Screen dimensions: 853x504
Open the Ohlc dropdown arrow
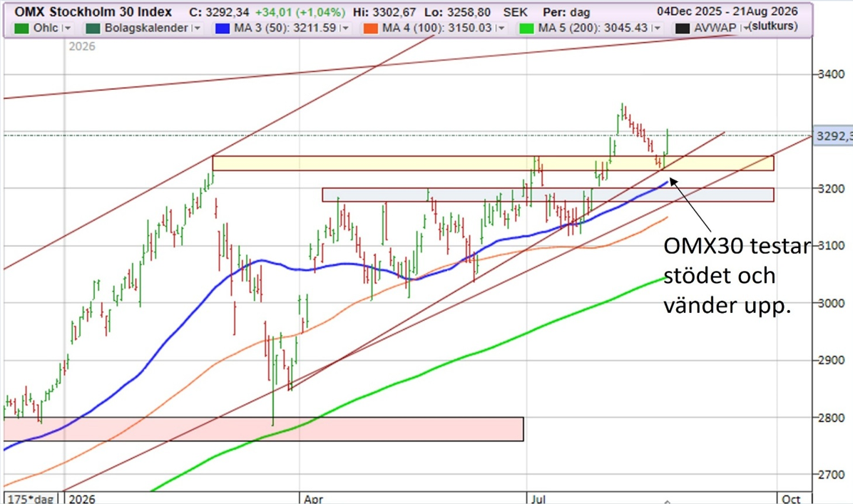67,29
